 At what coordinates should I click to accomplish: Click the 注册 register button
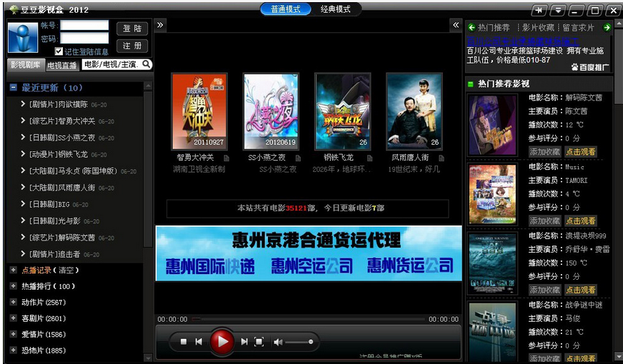pos(132,46)
